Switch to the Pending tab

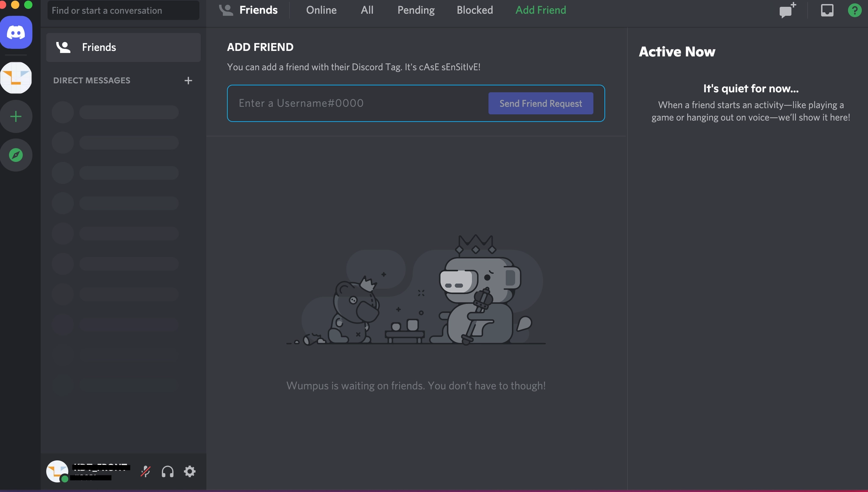pos(416,10)
